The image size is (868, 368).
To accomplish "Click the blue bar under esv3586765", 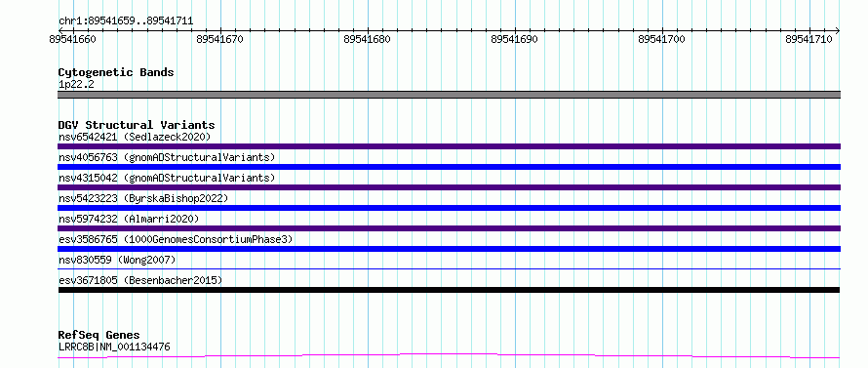I will click(x=449, y=249).
